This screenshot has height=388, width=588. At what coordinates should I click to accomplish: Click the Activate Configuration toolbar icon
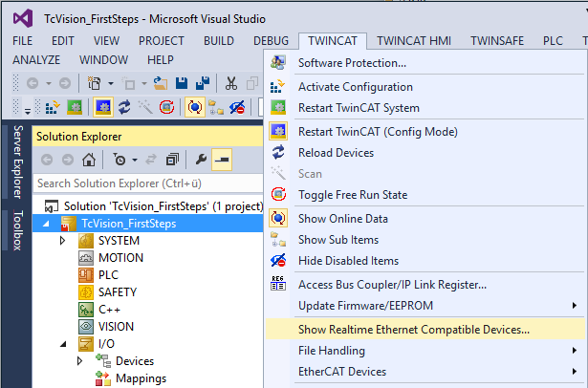53,108
